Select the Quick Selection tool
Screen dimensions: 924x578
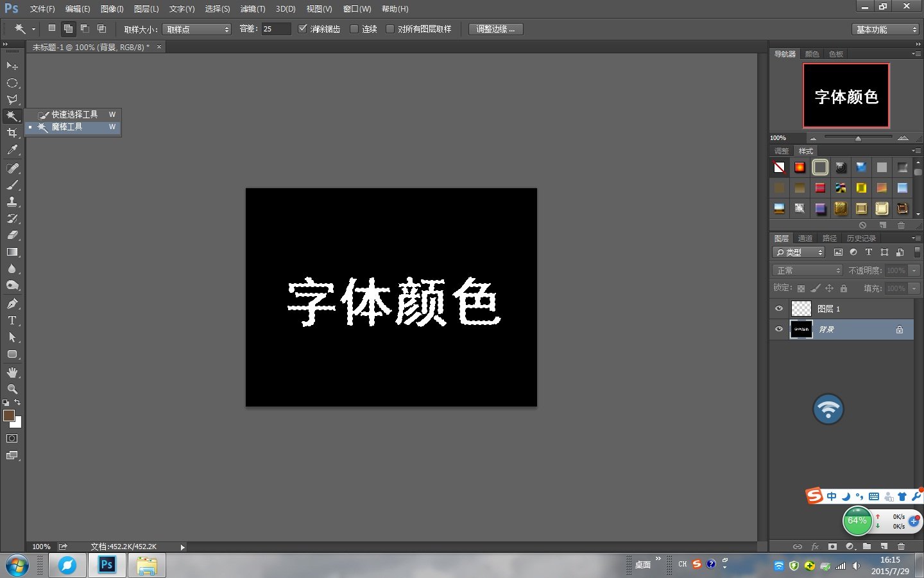(x=72, y=114)
